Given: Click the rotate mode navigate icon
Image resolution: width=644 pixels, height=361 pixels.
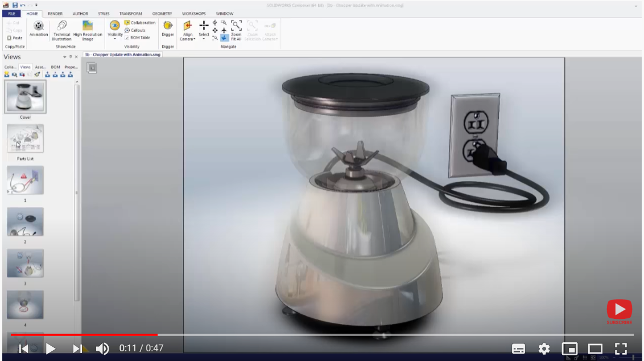Looking at the screenshot, I should click(x=215, y=23).
